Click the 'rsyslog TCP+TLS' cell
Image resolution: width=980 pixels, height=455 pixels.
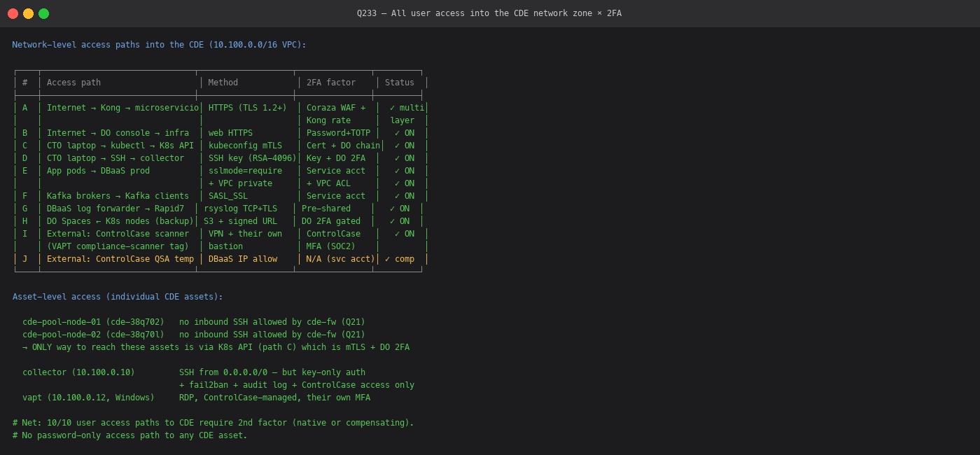[240, 209]
